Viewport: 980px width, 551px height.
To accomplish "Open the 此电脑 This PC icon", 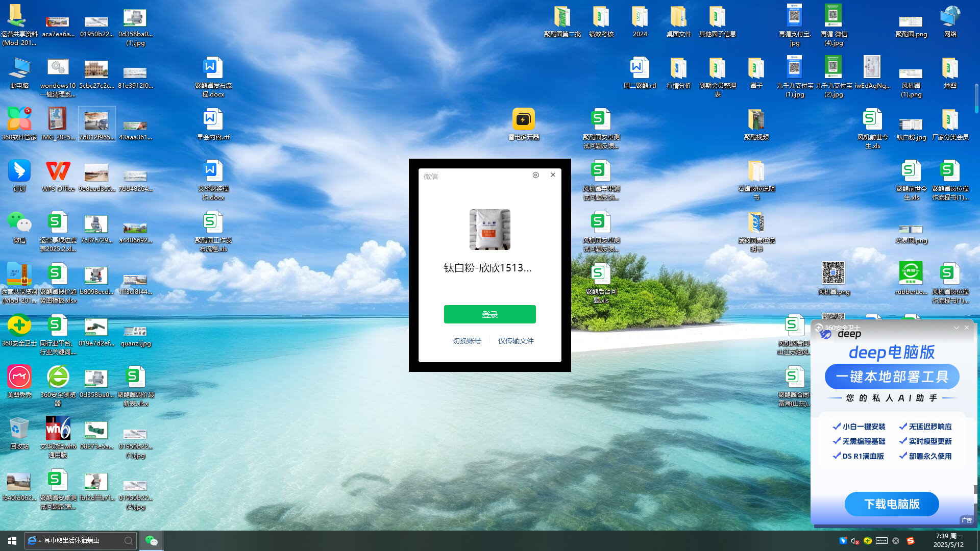I will point(19,68).
